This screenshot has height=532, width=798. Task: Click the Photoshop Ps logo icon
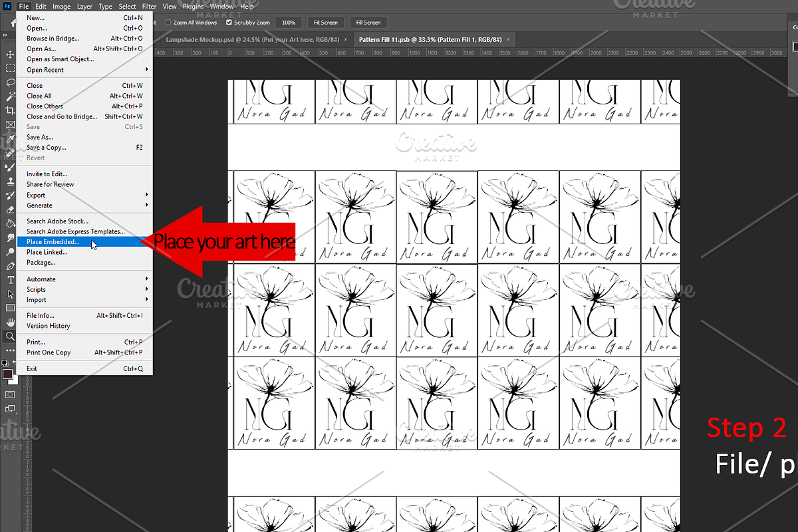(7, 7)
